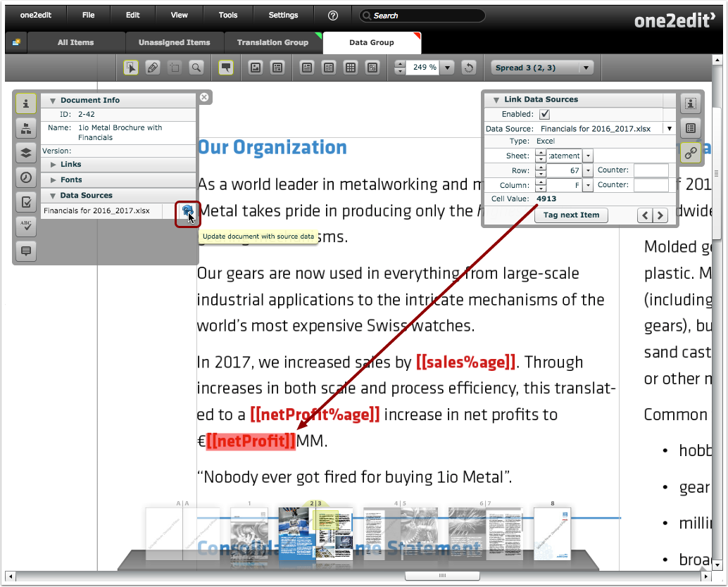Open the layers panel icon

[x=26, y=153]
